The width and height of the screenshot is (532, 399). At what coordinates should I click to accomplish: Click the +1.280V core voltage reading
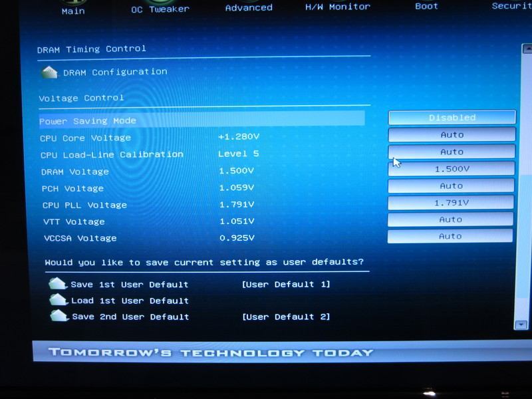(x=239, y=137)
